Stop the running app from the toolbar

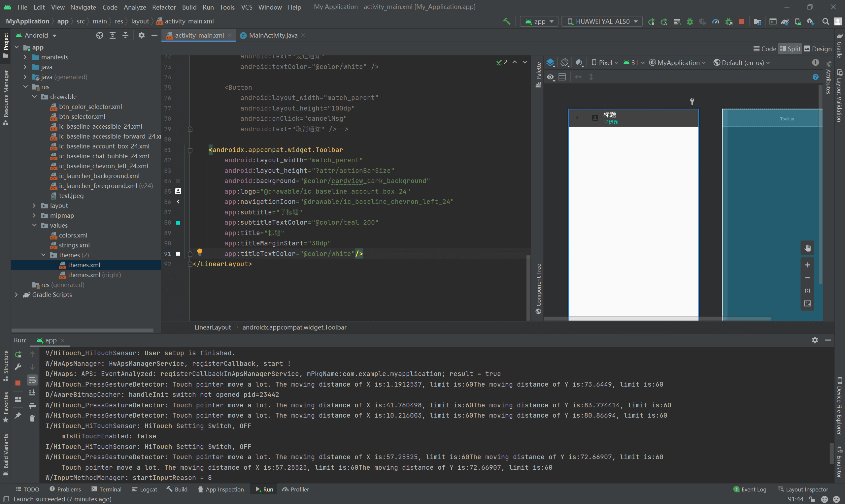tap(741, 21)
